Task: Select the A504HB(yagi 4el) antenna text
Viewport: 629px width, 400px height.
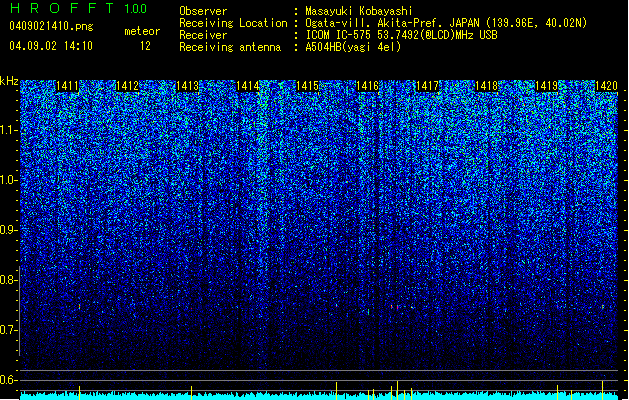Action: pyautogui.click(x=353, y=47)
